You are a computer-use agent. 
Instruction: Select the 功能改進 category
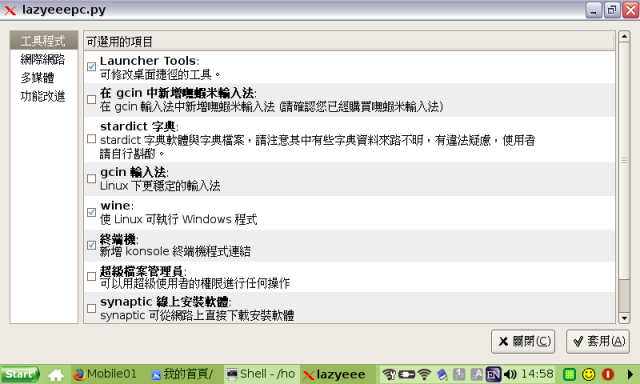pos(44,96)
